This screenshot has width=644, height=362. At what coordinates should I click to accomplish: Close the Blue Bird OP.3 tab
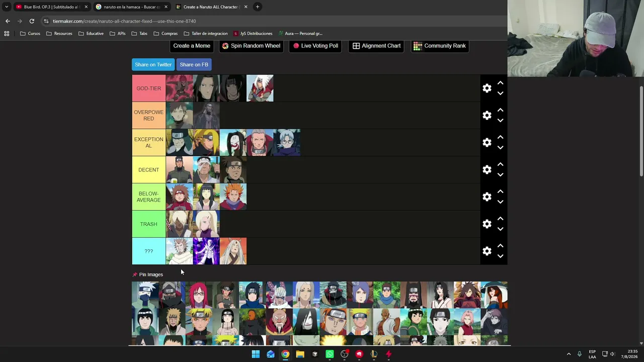pyautogui.click(x=86, y=7)
